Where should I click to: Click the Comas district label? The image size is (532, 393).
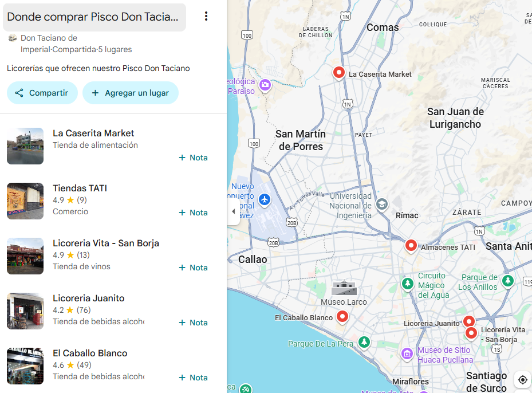[383, 27]
